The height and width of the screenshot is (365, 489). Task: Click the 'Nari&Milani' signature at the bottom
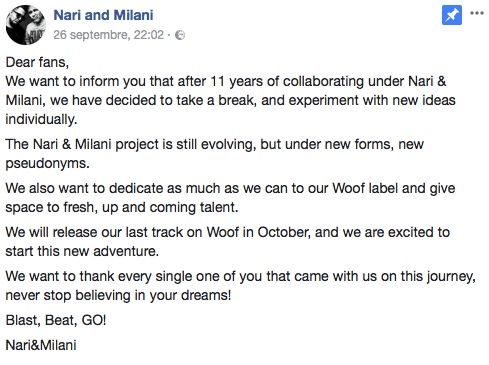pos(41,345)
